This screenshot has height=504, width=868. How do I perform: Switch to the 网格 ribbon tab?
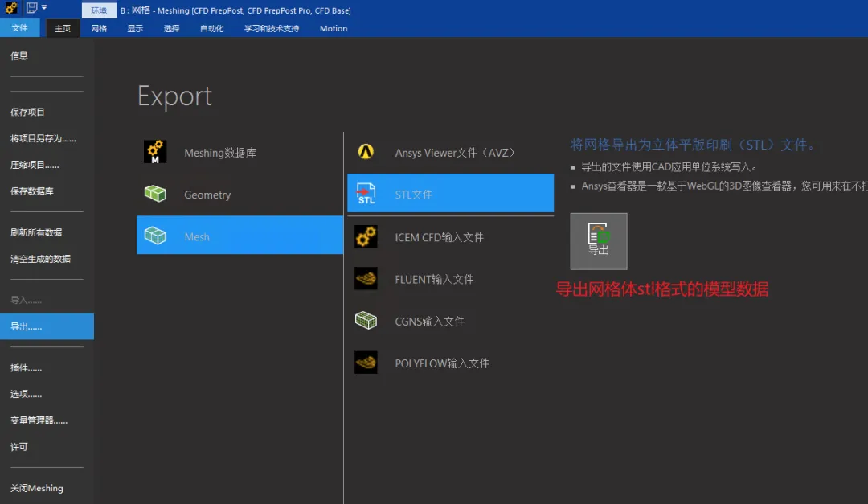click(99, 28)
